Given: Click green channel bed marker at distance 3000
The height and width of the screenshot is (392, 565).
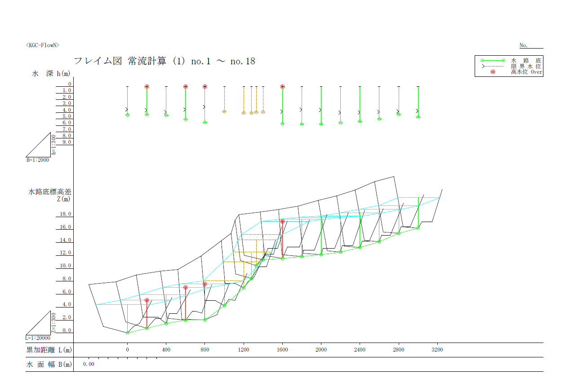Looking at the screenshot, I should (x=418, y=228).
